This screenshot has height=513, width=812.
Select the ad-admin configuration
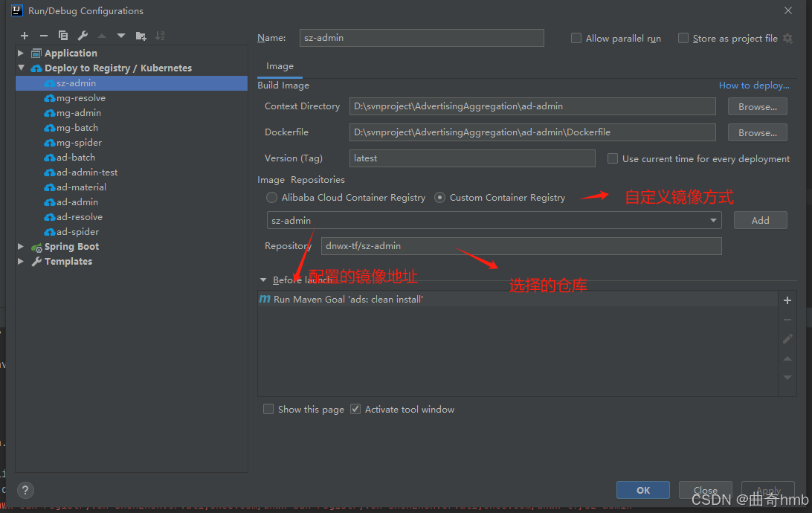click(x=132, y=202)
